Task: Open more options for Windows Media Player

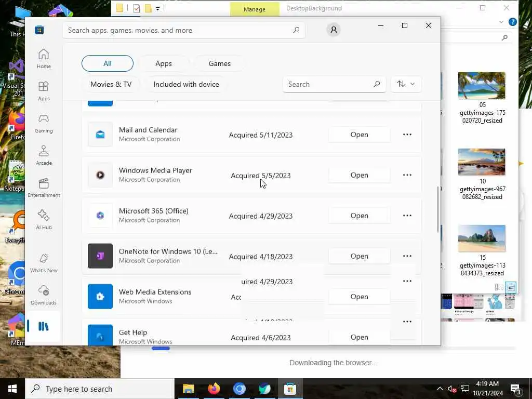Action: click(407, 175)
